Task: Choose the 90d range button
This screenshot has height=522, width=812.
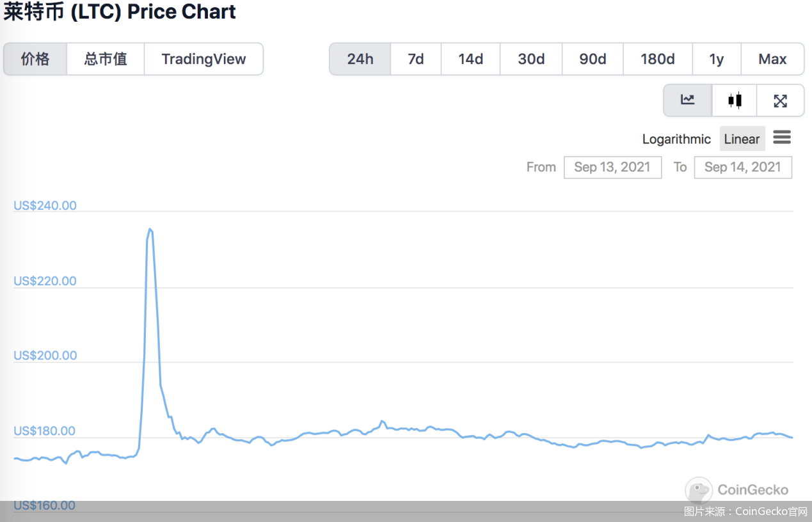Action: click(593, 59)
